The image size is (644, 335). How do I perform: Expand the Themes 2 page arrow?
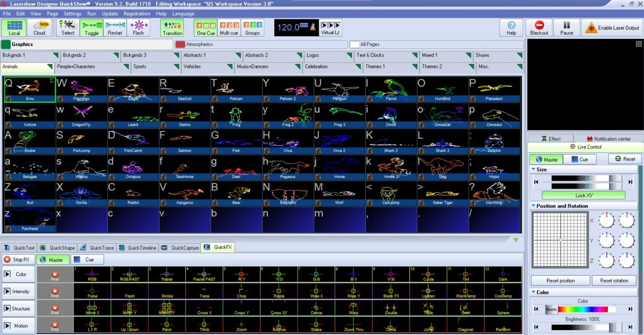pyautogui.click(x=471, y=66)
